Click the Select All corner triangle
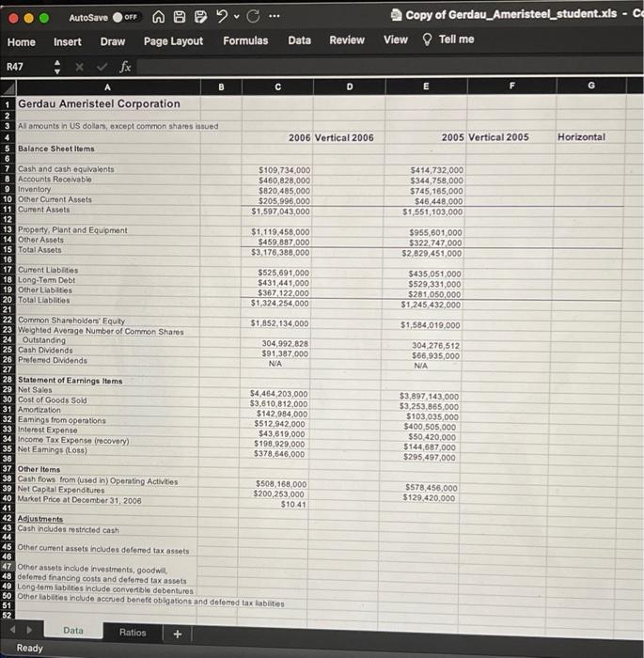The height and width of the screenshot is (658, 644). pos(8,87)
